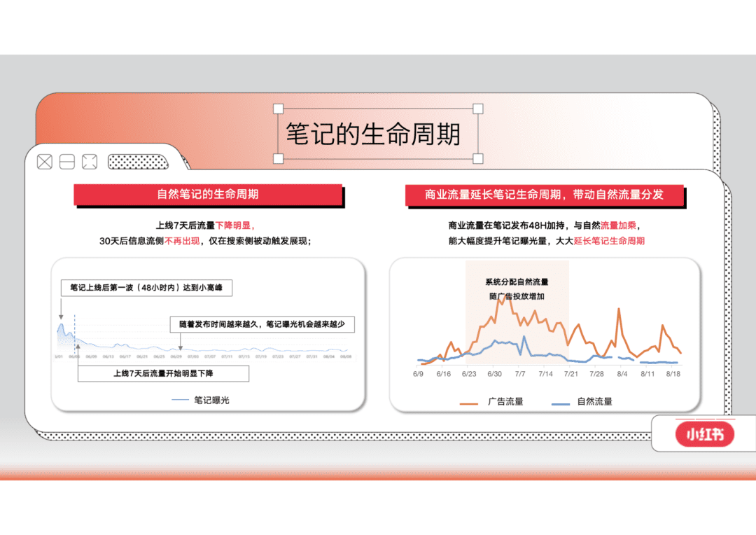Select the bottom-left handle of the title box
The image size is (756, 535).
coord(278,159)
